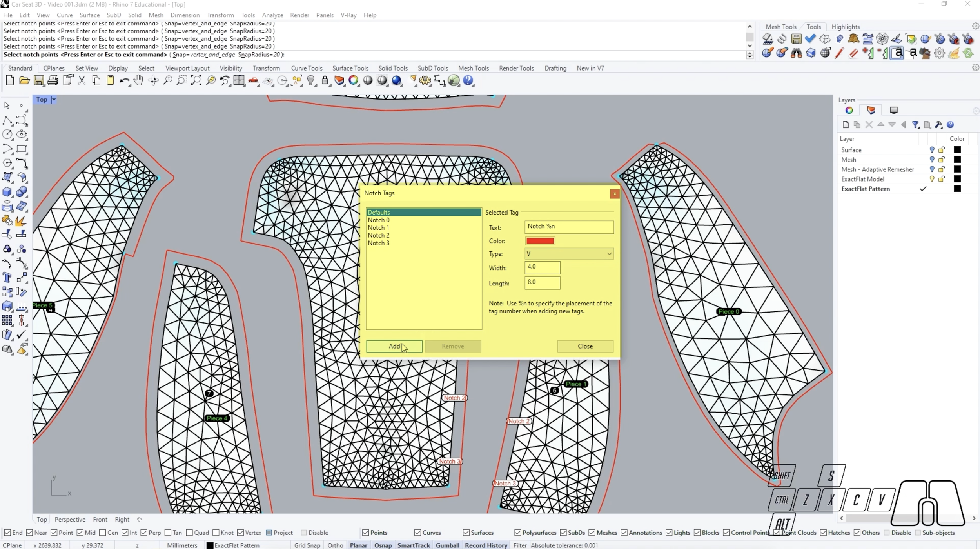The height and width of the screenshot is (549, 980).
Task: Click the Help question mark in Standard toolbar
Action: click(x=468, y=81)
